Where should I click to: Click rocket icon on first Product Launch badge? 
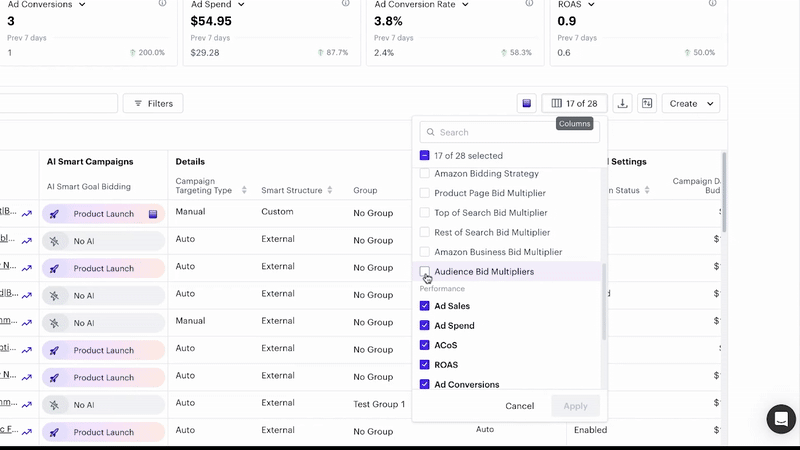(x=56, y=214)
